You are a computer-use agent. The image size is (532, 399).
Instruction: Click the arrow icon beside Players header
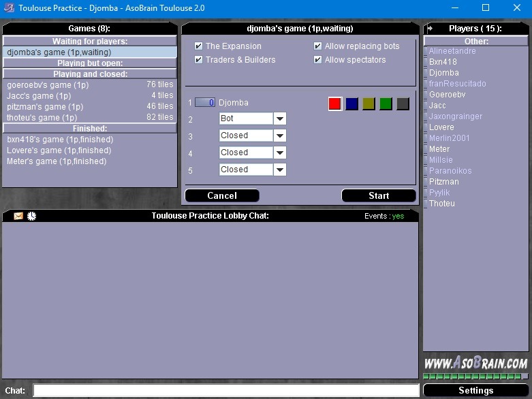(x=430, y=29)
